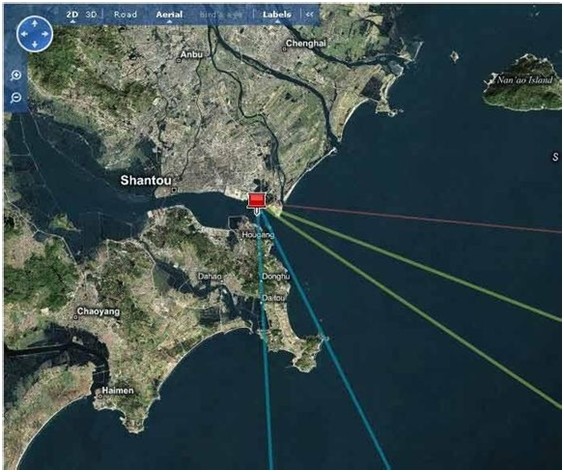Viewport: 564px width, 472px height.
Task: Select the Aerial map view
Action: (x=169, y=14)
